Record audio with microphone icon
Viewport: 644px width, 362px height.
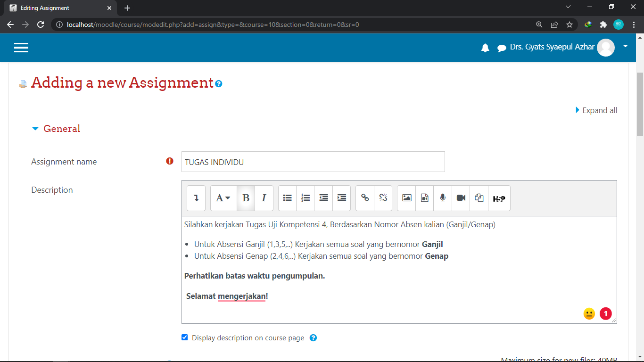[x=443, y=198]
